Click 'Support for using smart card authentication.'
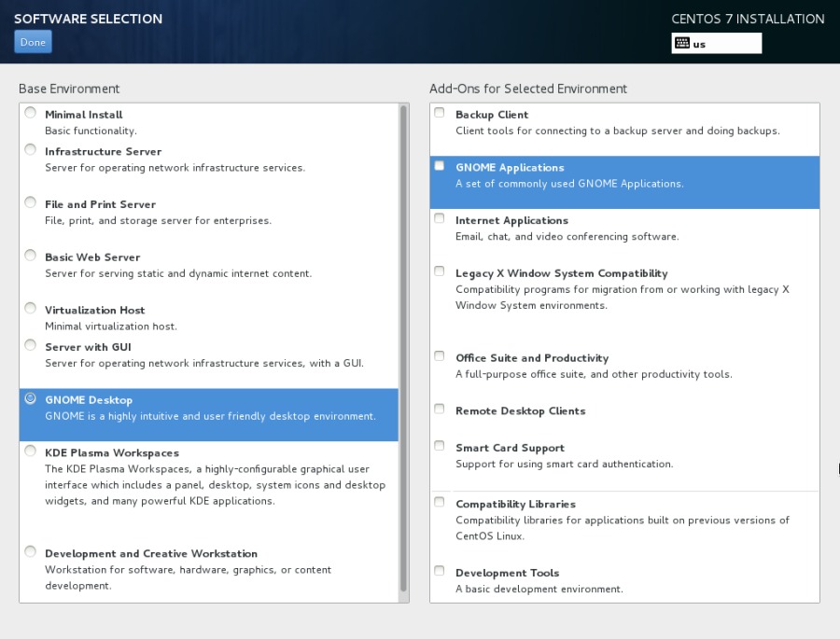The width and height of the screenshot is (840, 639). click(565, 464)
